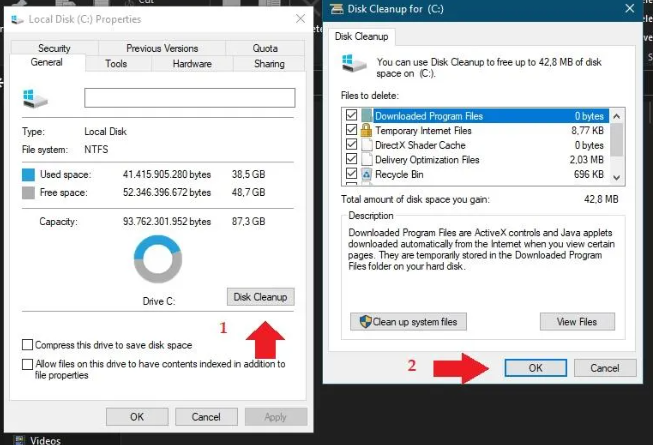Click the 42,8 MB total disk space value
This screenshot has width=653, height=445.
click(601, 199)
